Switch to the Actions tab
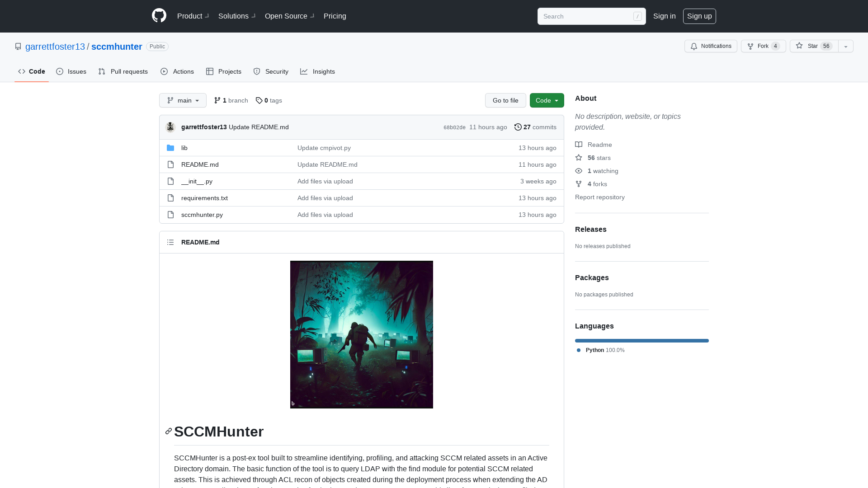 (x=177, y=71)
